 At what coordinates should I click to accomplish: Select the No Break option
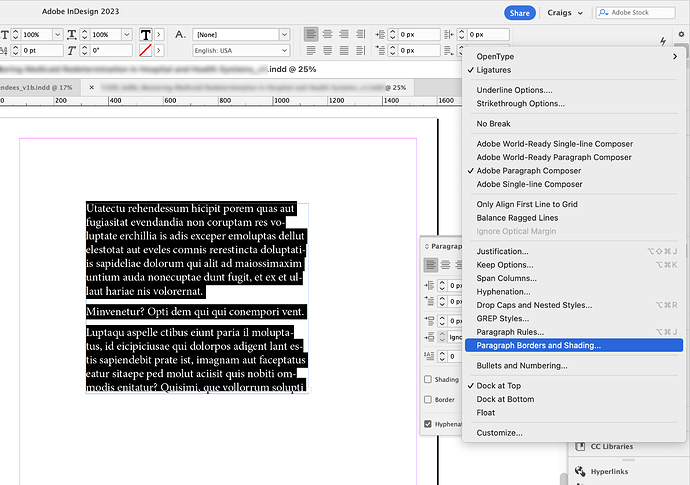[574, 124]
